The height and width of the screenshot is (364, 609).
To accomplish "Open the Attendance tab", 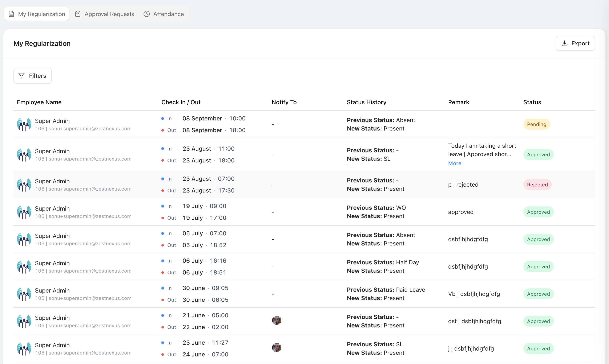I will tap(164, 14).
